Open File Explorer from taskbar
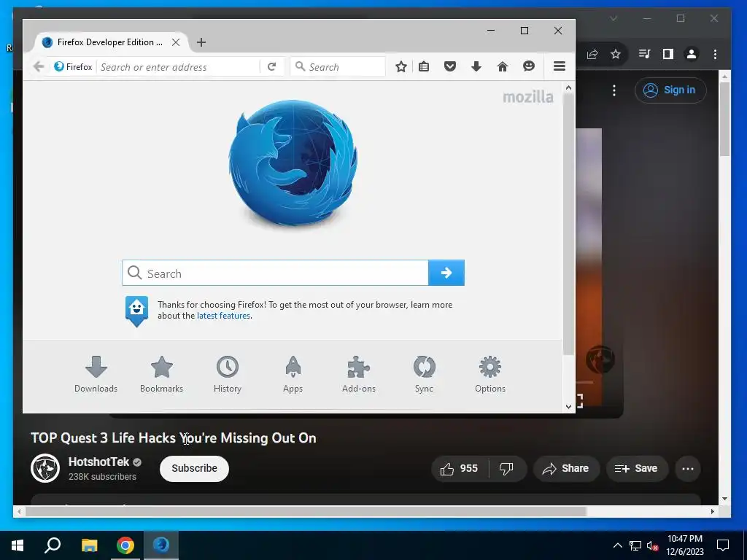The width and height of the screenshot is (747, 560). click(x=89, y=545)
